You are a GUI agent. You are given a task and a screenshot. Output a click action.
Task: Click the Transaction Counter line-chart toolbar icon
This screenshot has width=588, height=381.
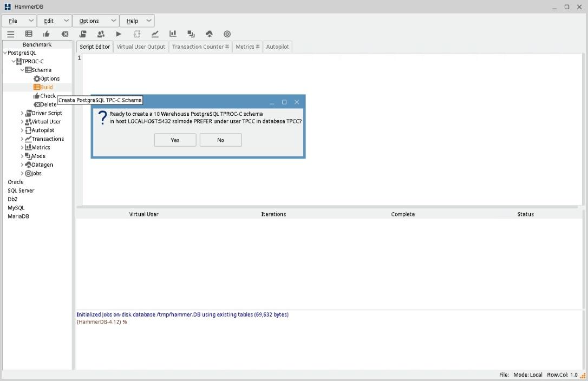click(x=155, y=34)
